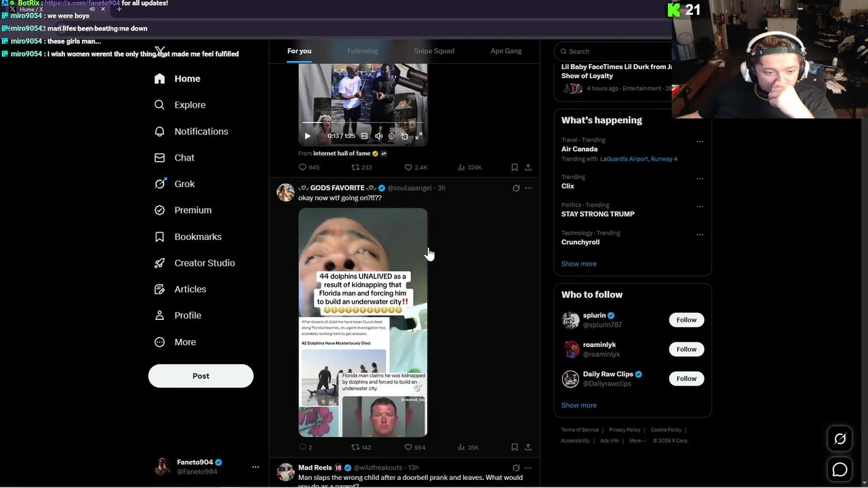This screenshot has width=868, height=488.
Task: Open the floating Grok button
Action: click(x=840, y=439)
